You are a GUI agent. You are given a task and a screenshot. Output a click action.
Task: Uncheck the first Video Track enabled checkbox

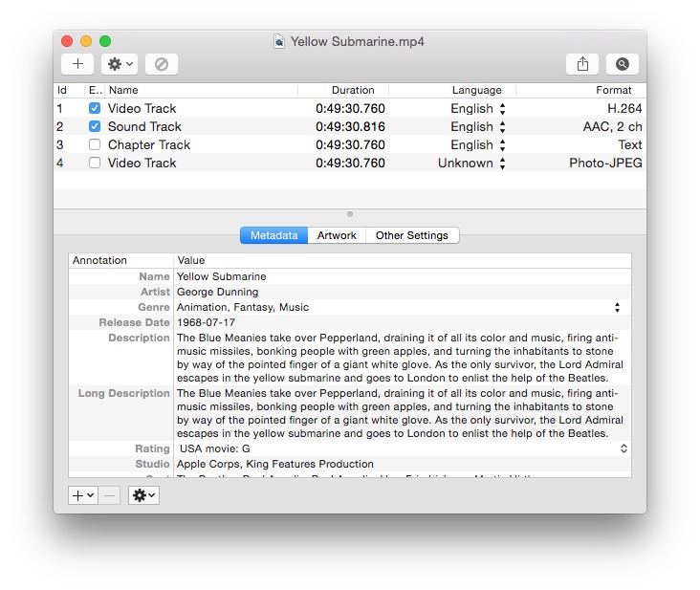click(95, 108)
